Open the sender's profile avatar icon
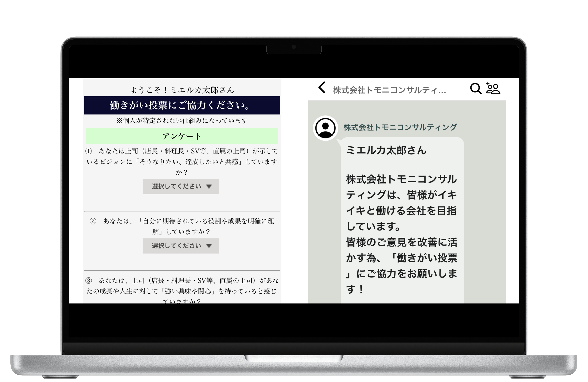The height and width of the screenshot is (382, 588). click(325, 128)
